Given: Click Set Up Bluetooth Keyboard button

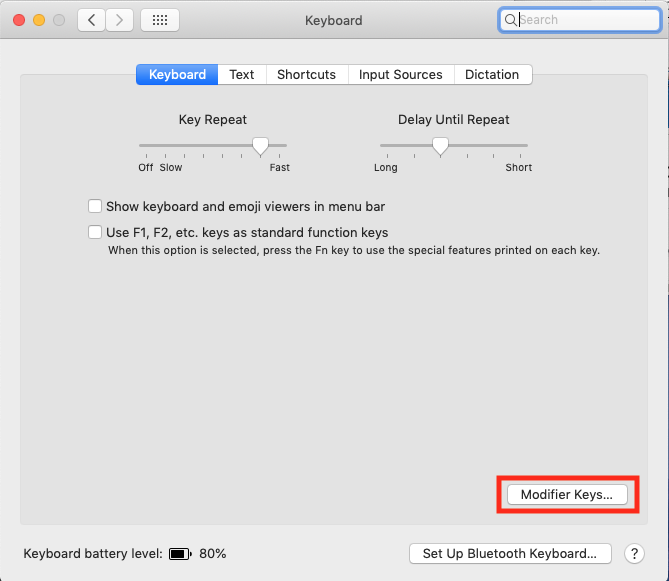Looking at the screenshot, I should 510,553.
